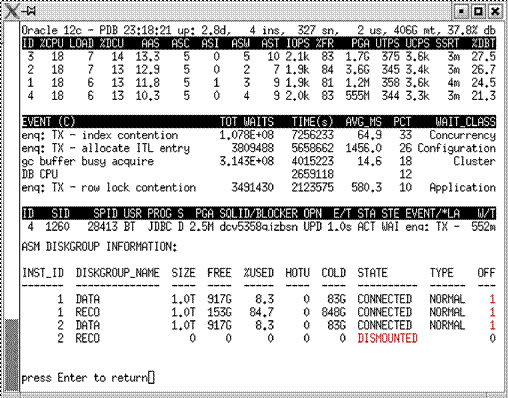This screenshot has height=398, width=508.
Task: Minimize the terminal window
Action: [461, 12]
